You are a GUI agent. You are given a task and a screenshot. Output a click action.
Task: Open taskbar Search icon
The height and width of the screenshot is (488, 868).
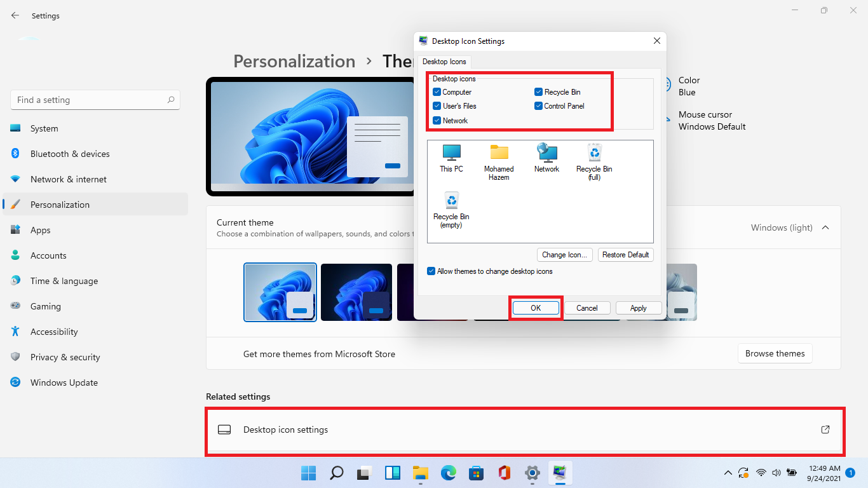[x=337, y=473]
